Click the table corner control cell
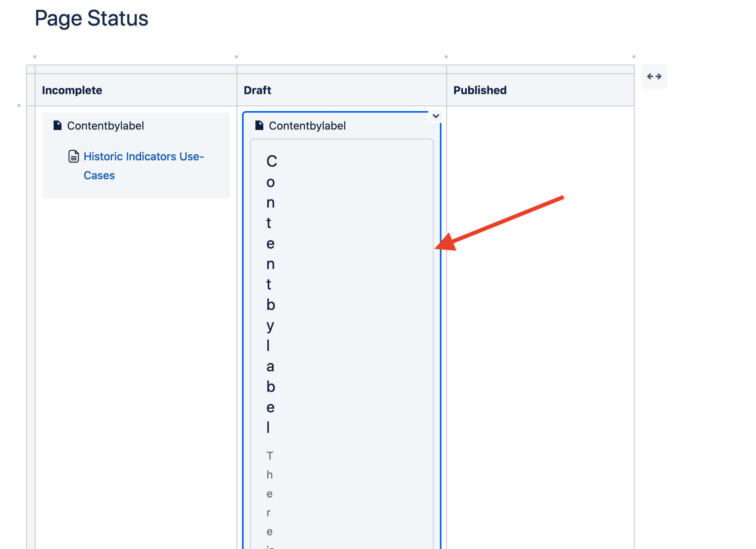This screenshot has width=756, height=549. click(31, 69)
